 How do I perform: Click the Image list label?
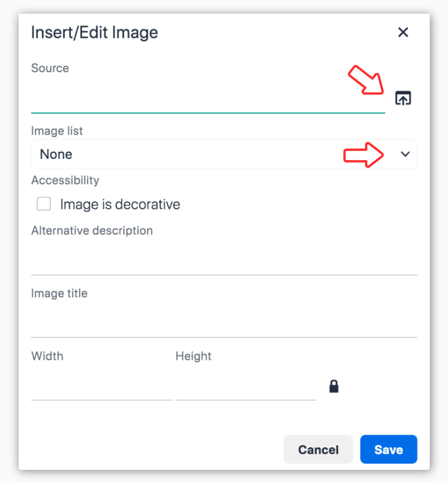57,131
